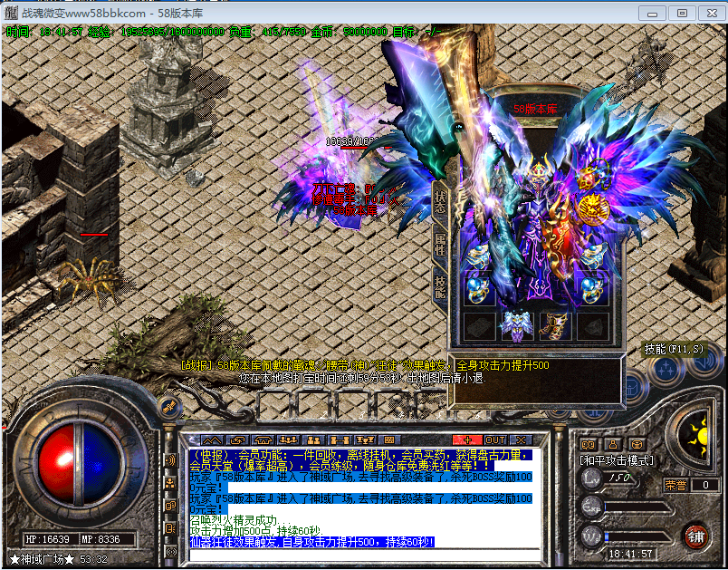Click the 仙器狂徒效果触发 chat message

point(312,542)
